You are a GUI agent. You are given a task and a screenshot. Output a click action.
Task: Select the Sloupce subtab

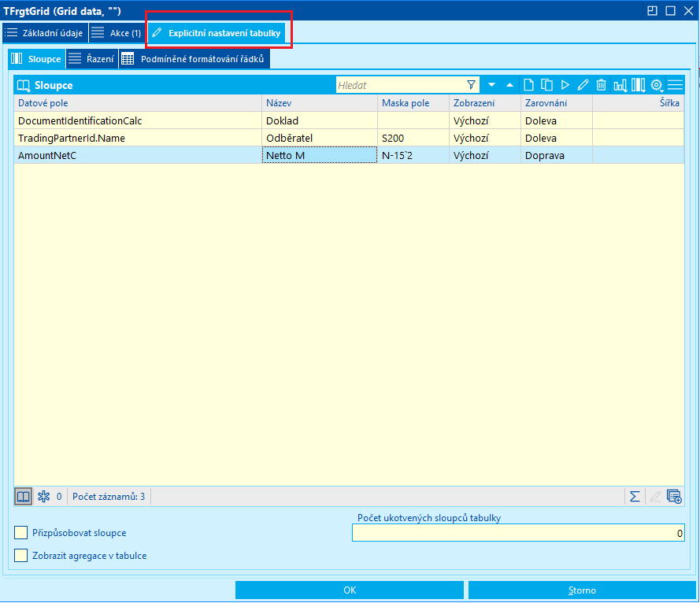point(36,59)
